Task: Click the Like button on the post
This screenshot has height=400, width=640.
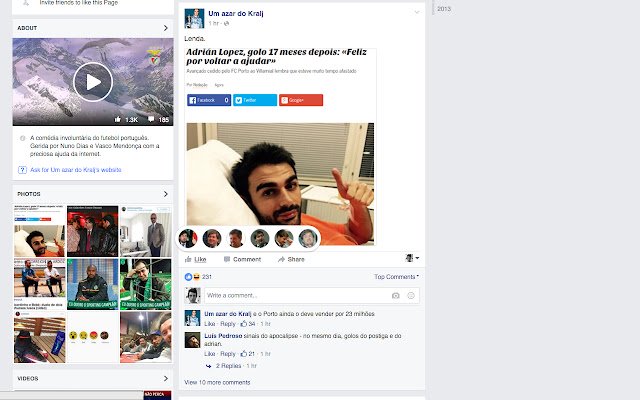Action: (196, 259)
